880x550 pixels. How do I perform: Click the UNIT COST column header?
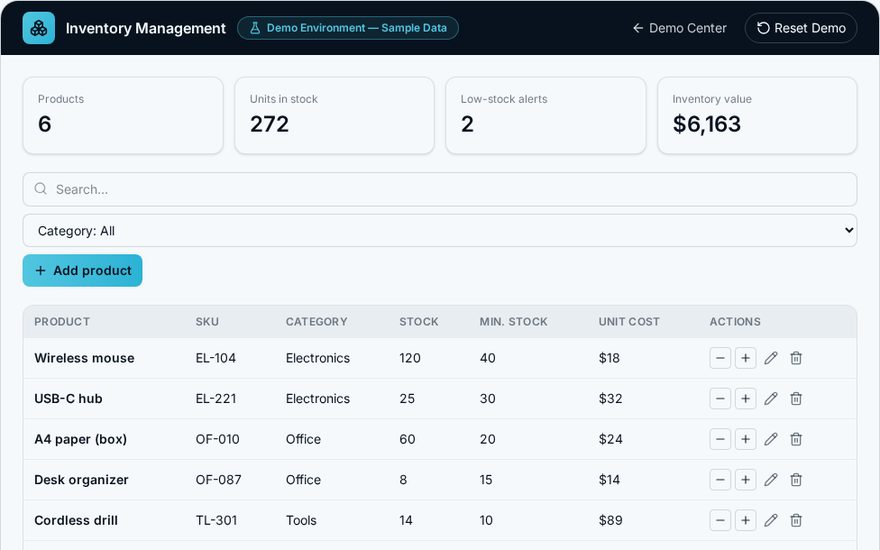point(629,322)
